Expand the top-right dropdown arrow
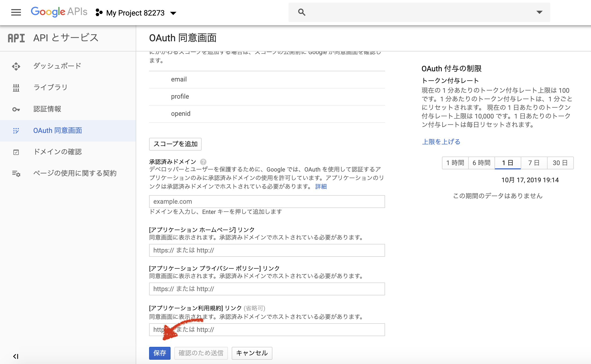 click(x=539, y=12)
